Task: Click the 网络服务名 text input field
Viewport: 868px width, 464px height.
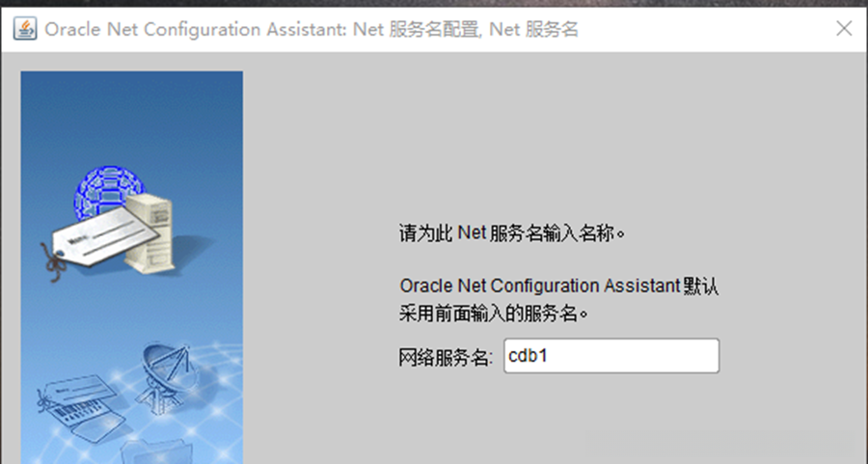Action: click(610, 356)
